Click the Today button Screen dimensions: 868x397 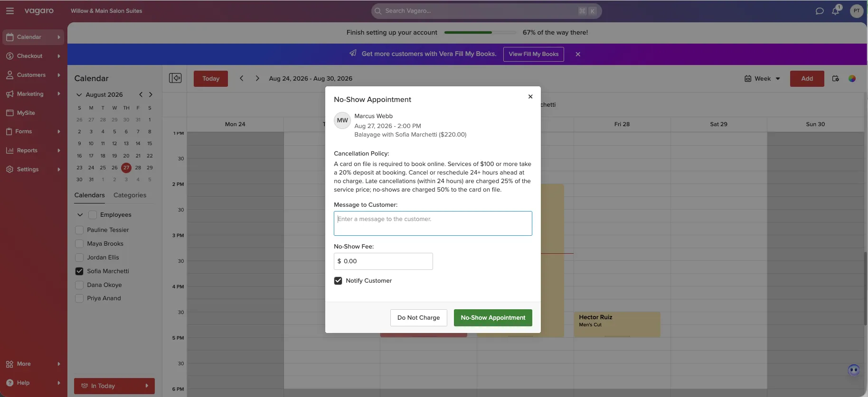point(211,79)
